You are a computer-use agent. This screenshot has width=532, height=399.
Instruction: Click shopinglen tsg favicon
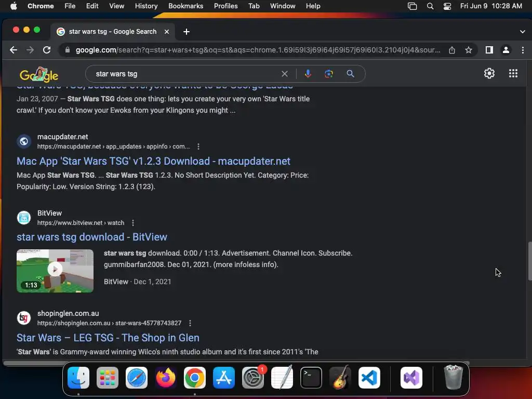[x=24, y=318]
